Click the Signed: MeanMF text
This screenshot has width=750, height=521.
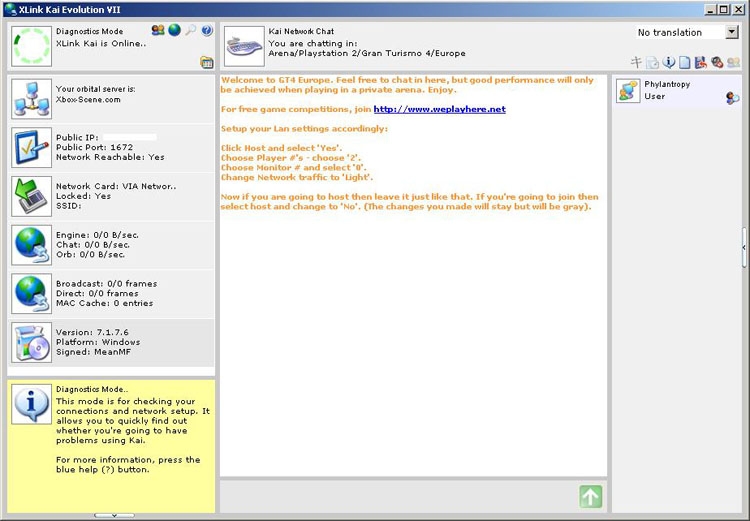(x=93, y=352)
